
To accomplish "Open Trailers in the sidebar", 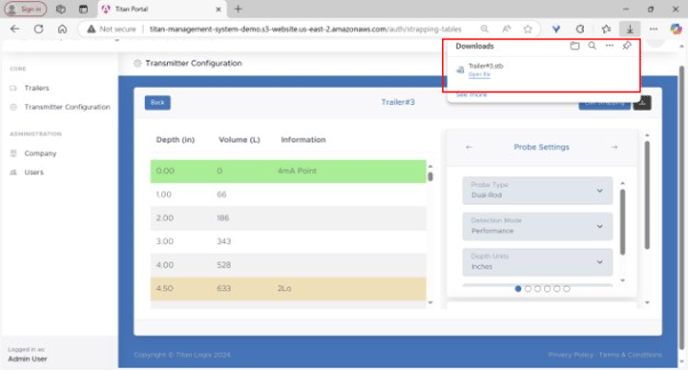I will 37,88.
